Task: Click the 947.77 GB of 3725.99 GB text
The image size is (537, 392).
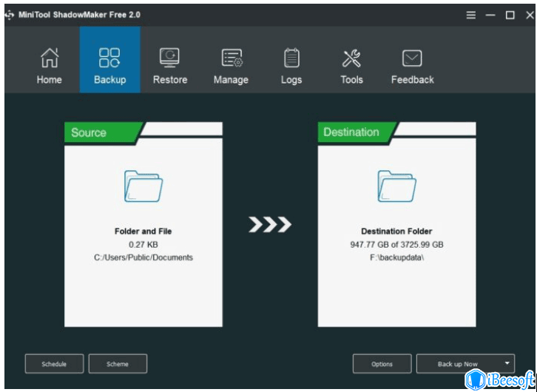Action: [x=396, y=244]
